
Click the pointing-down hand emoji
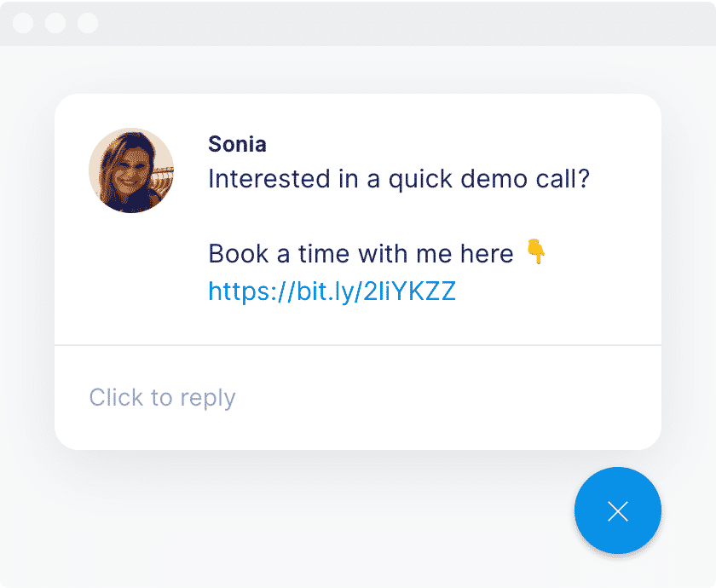535,252
